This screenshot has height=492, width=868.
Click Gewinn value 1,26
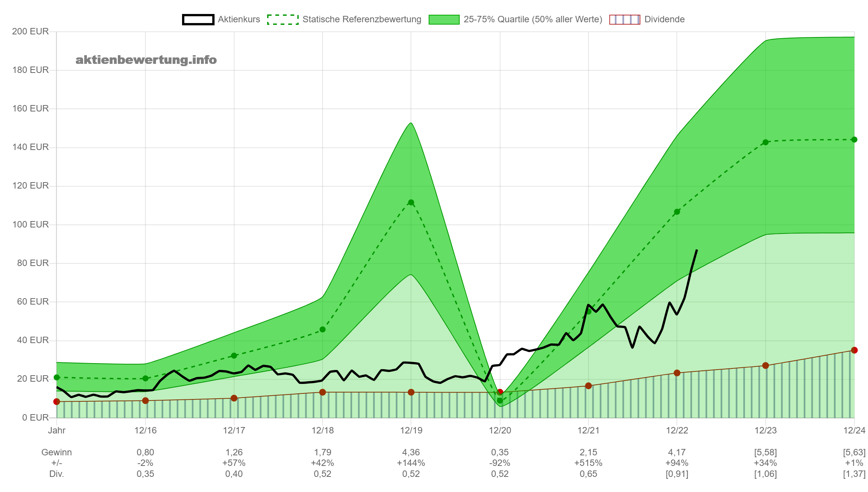[234, 452]
